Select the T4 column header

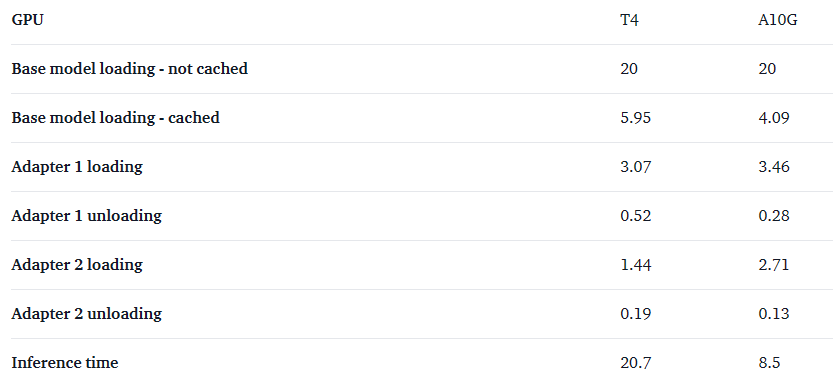click(630, 20)
